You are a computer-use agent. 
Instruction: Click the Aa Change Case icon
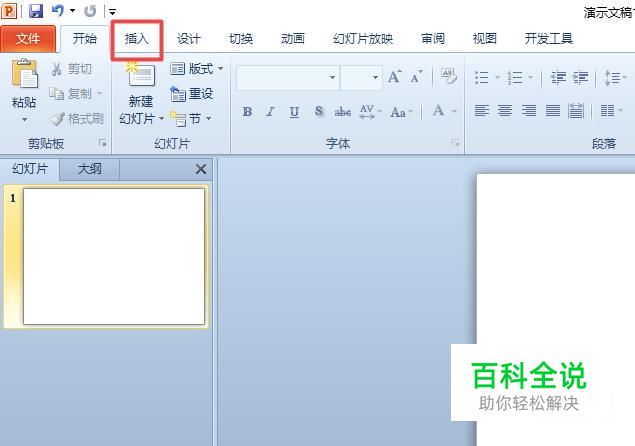pyautogui.click(x=398, y=112)
